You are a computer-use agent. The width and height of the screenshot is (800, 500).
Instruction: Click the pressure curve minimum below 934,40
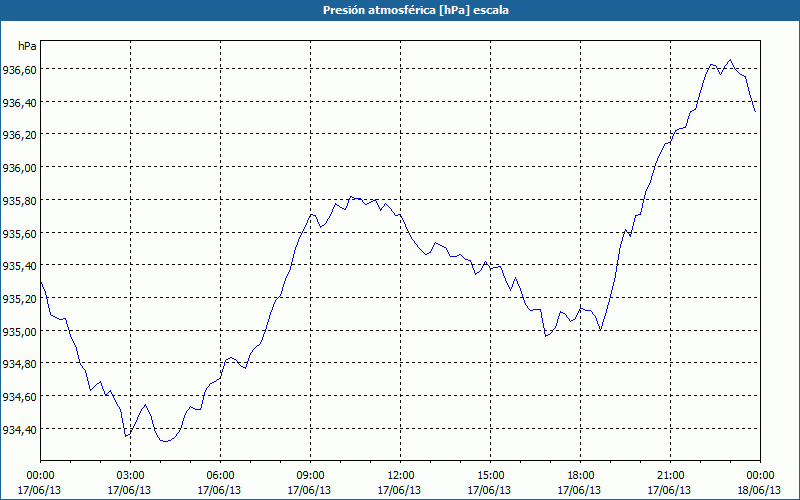(165, 441)
